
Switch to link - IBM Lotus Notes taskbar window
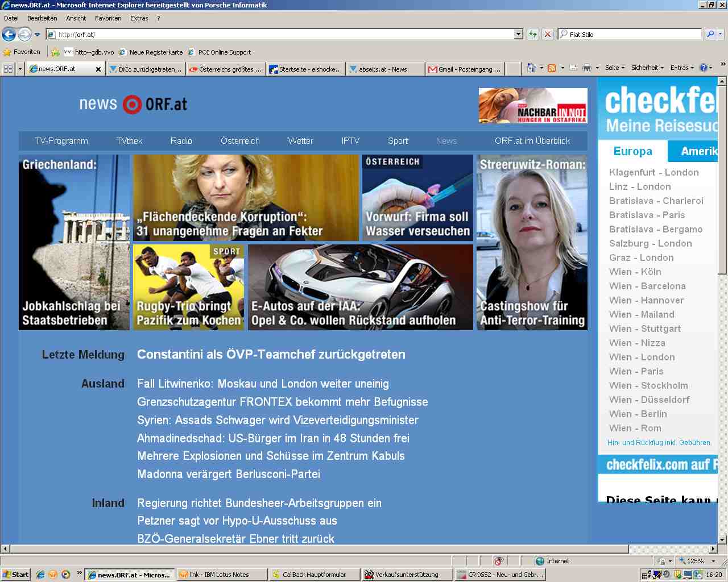pyautogui.click(x=221, y=575)
